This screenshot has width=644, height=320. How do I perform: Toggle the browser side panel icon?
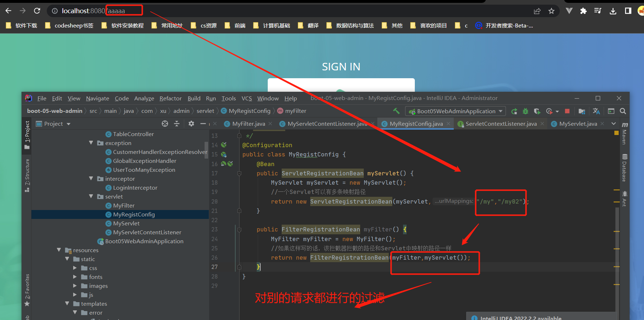[x=628, y=11]
